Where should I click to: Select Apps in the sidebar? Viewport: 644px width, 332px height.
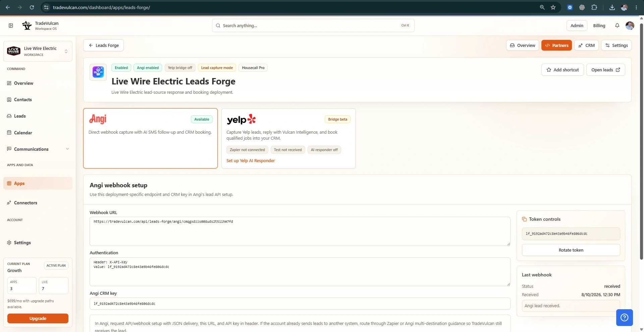(38, 183)
